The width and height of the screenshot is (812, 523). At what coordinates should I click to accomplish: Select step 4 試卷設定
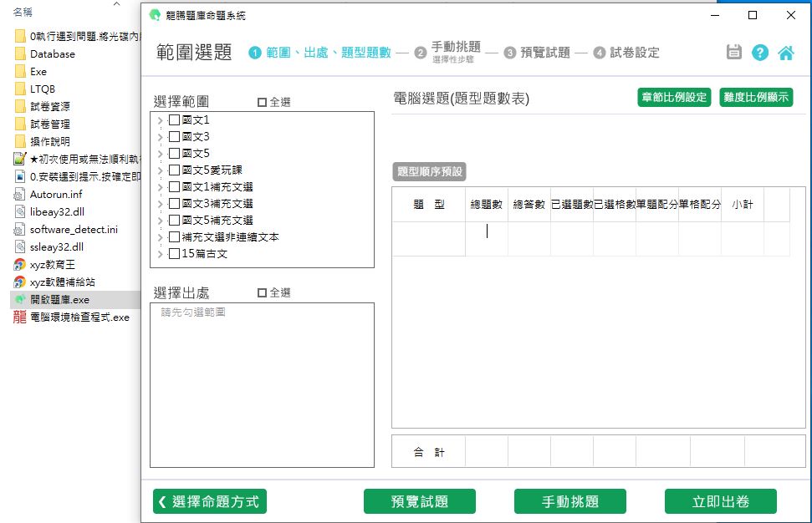[x=599, y=53]
